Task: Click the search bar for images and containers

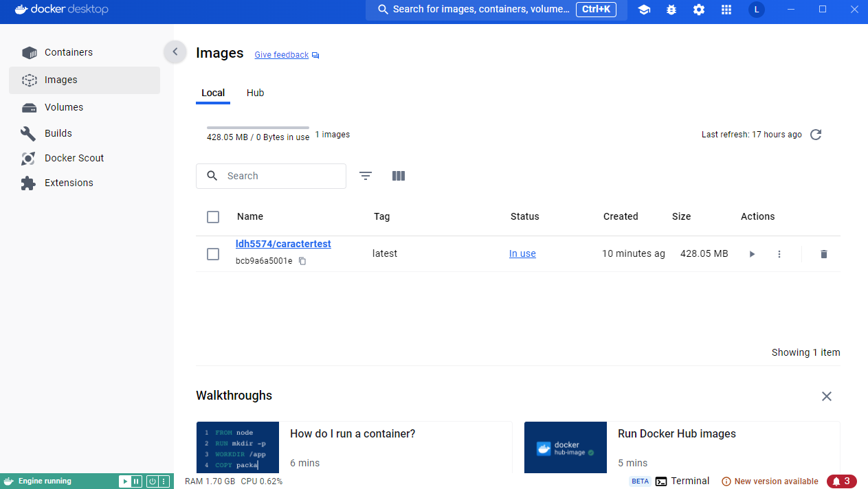Action: click(x=496, y=10)
